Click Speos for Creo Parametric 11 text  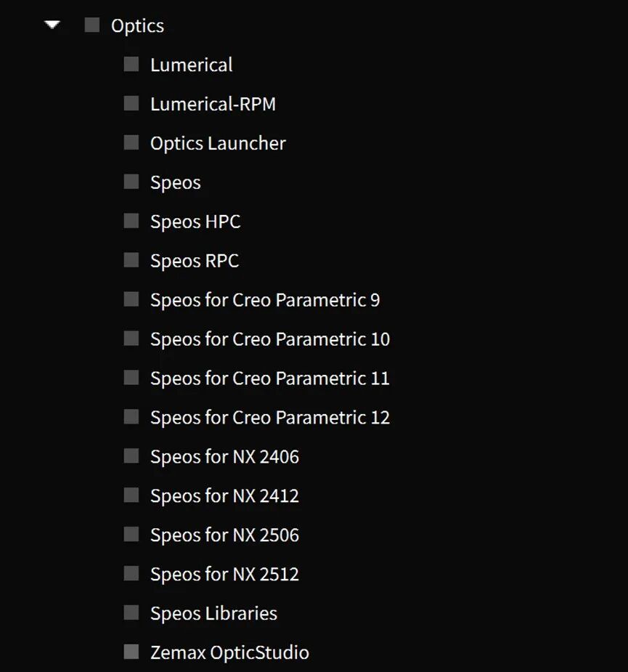(x=270, y=378)
